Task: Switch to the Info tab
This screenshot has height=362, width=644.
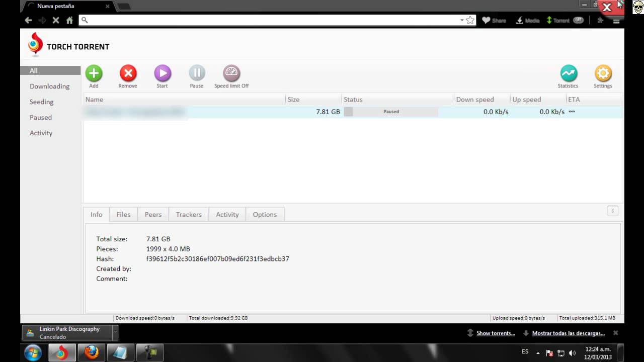Action: (96, 214)
